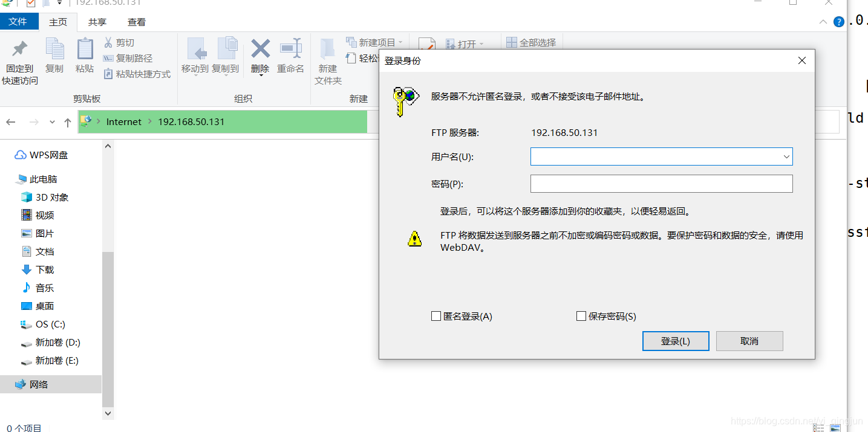868x432 pixels.
Task: Check the save password (保存密码) box
Action: (x=581, y=315)
